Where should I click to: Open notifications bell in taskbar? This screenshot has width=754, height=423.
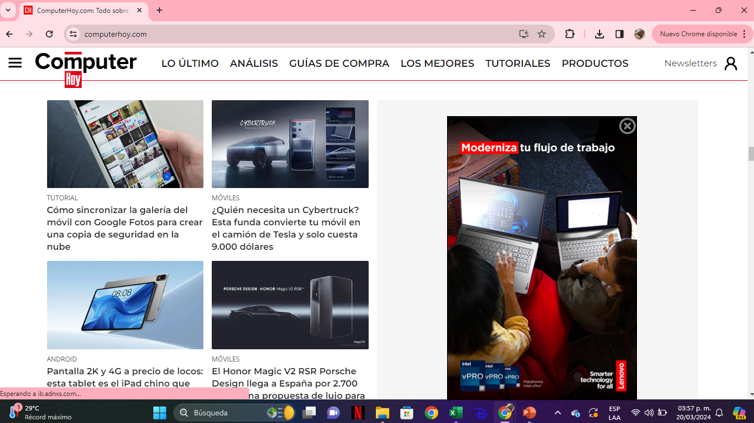[719, 412]
